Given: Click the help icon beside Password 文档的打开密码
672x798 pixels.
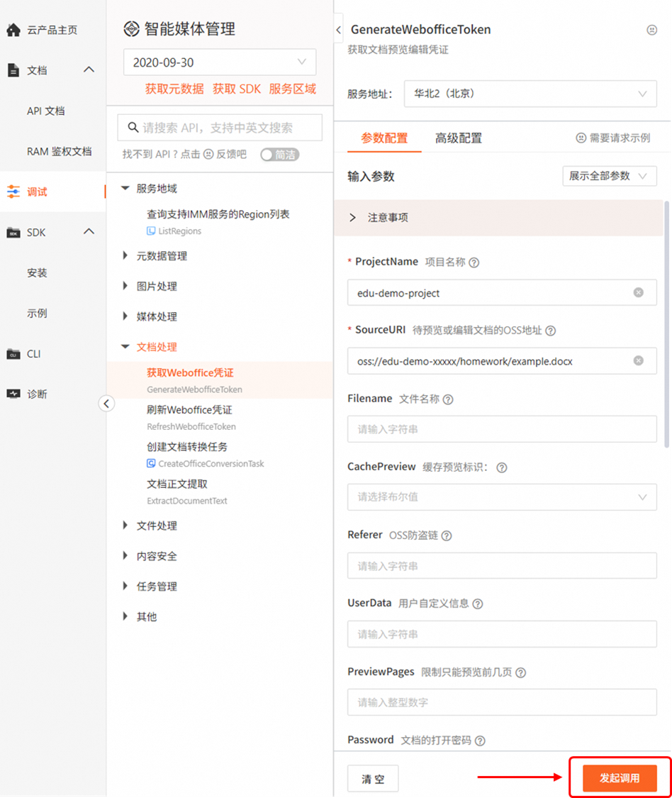Looking at the screenshot, I should [480, 741].
